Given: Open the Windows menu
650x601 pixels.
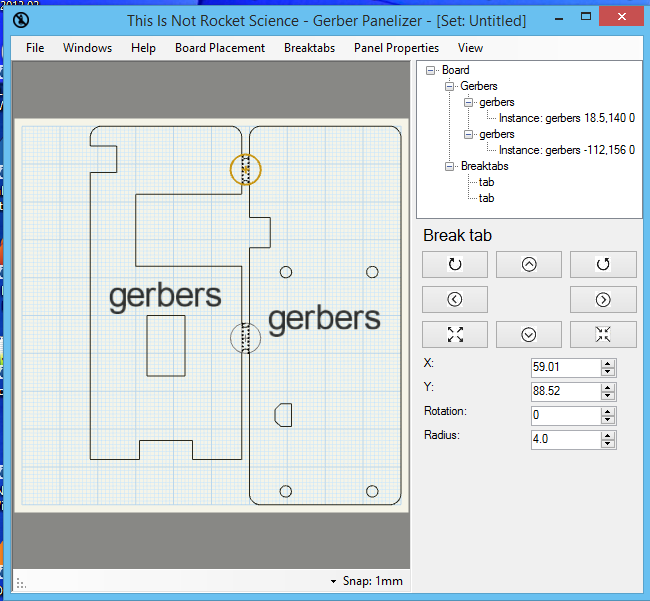Looking at the screenshot, I should (87, 48).
